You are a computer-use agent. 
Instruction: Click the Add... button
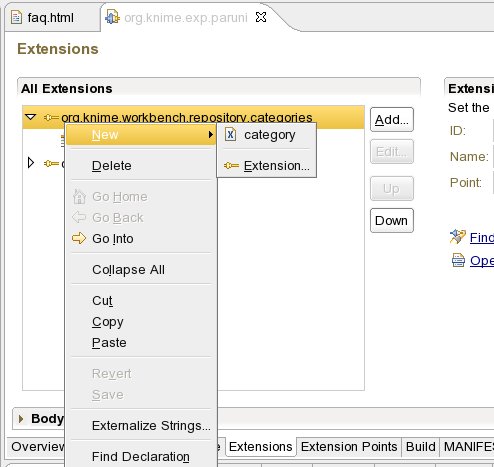(x=392, y=120)
